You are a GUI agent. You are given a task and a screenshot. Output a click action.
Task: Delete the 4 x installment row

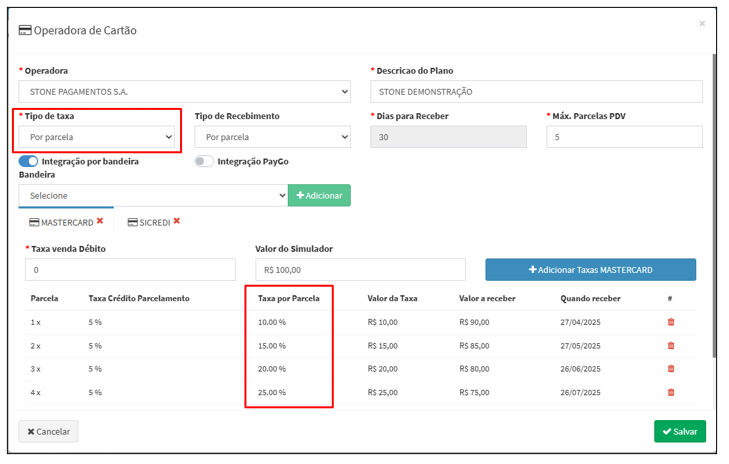click(x=670, y=392)
